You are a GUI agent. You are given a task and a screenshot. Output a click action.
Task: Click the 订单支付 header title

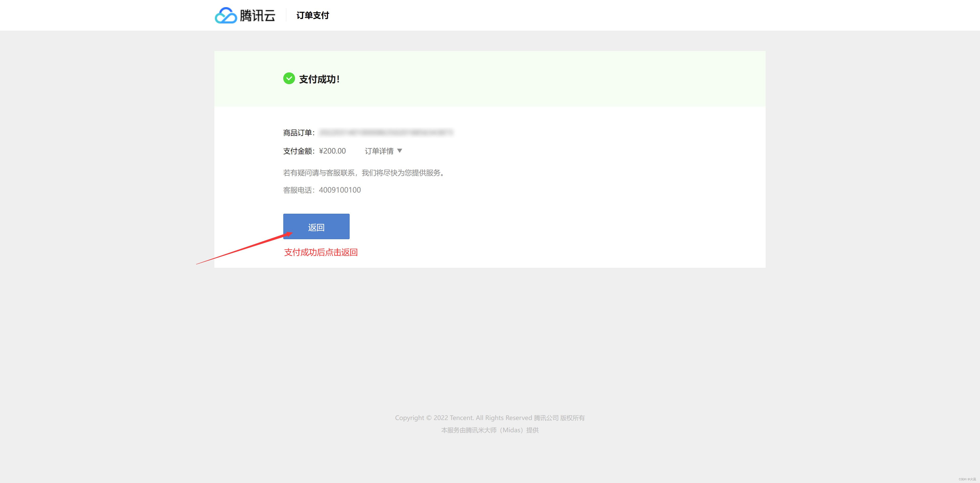click(x=312, y=16)
